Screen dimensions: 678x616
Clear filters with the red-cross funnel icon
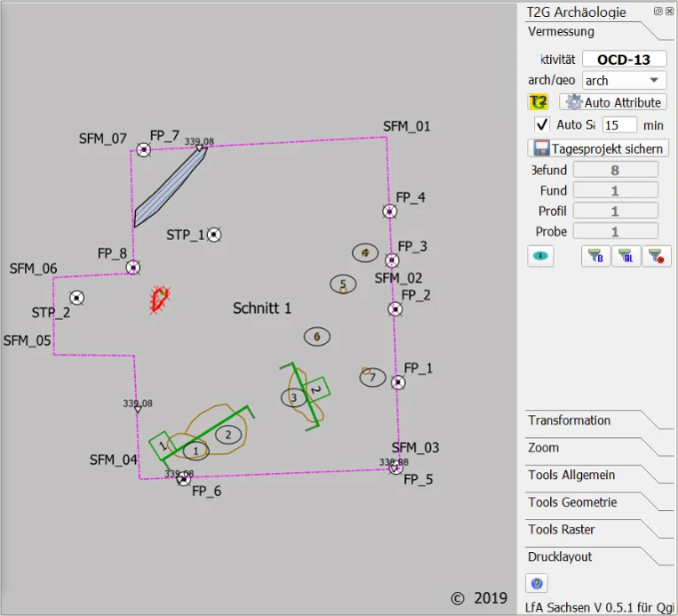656,256
